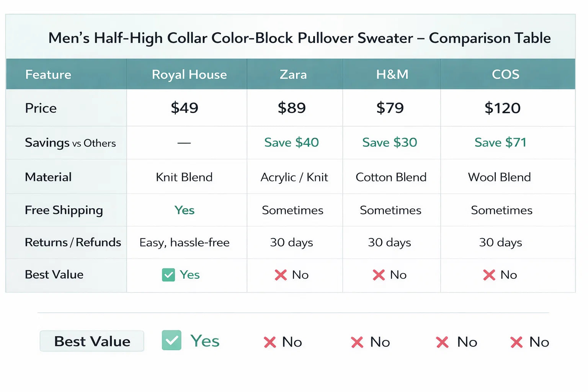Image resolution: width=588 pixels, height=392 pixels.
Task: Click the red X in H&M's Best Value cell
Action: pos(379,275)
